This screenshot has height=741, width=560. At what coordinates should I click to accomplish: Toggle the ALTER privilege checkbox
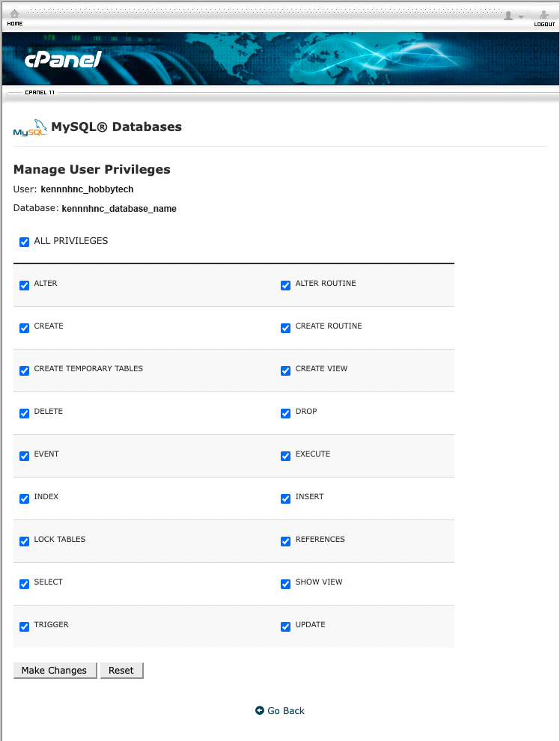[x=25, y=285]
